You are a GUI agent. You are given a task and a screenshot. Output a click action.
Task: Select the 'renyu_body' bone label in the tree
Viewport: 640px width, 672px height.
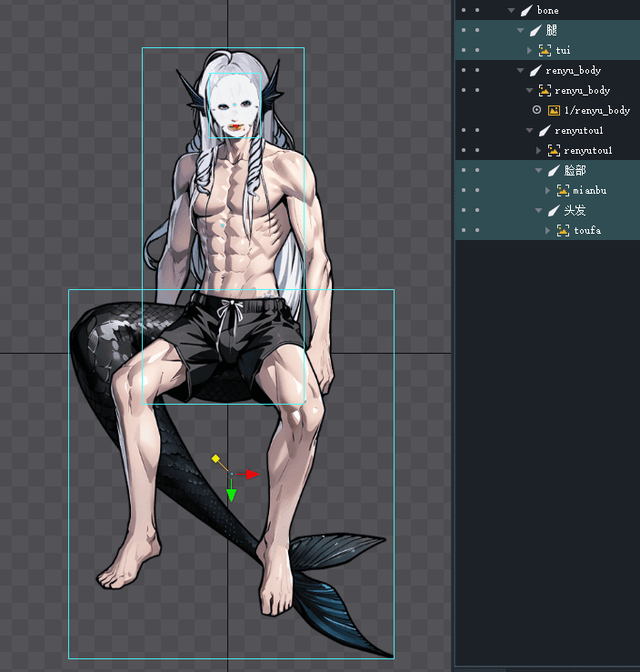[573, 70]
